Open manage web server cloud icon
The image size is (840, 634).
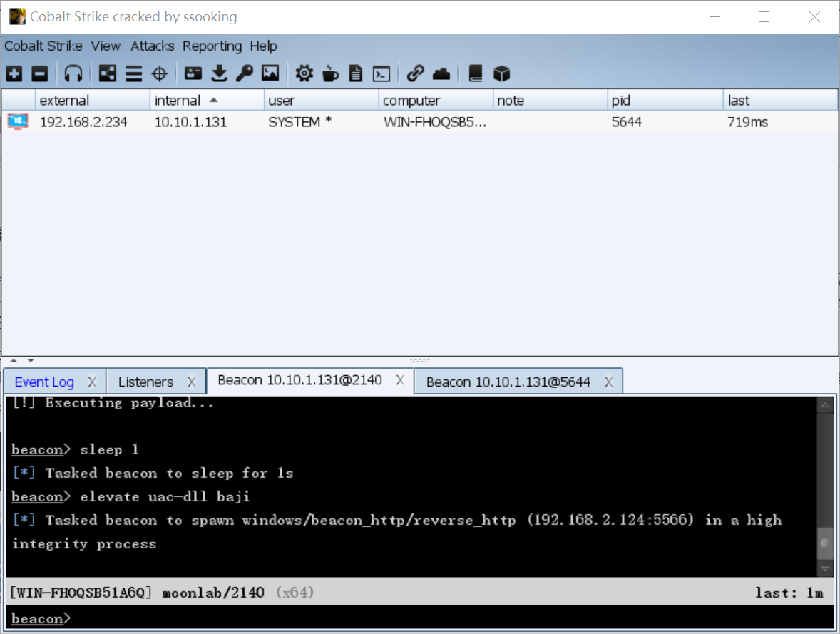[x=441, y=73]
